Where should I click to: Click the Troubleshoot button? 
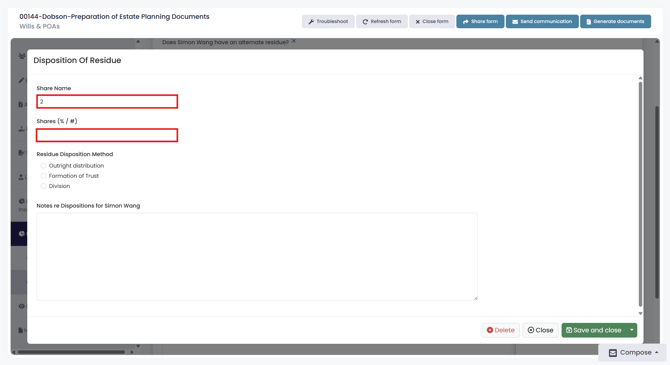328,21
